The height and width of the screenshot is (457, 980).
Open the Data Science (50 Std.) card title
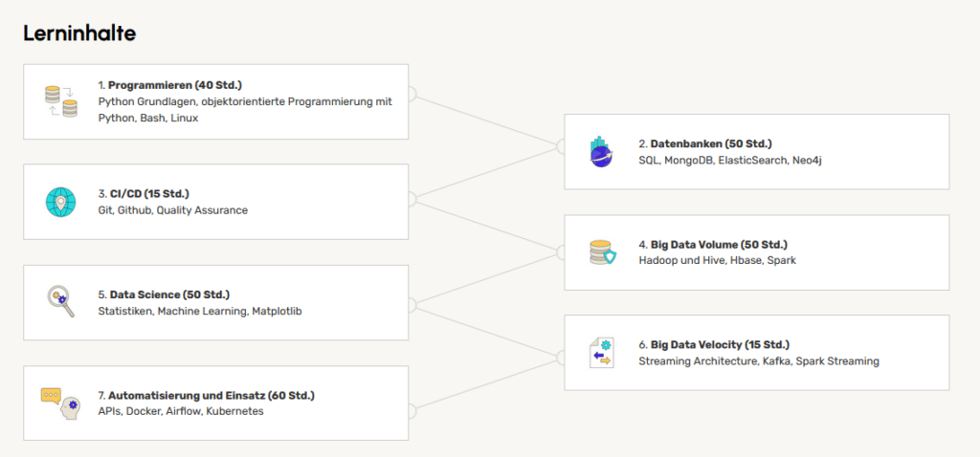[x=169, y=294]
